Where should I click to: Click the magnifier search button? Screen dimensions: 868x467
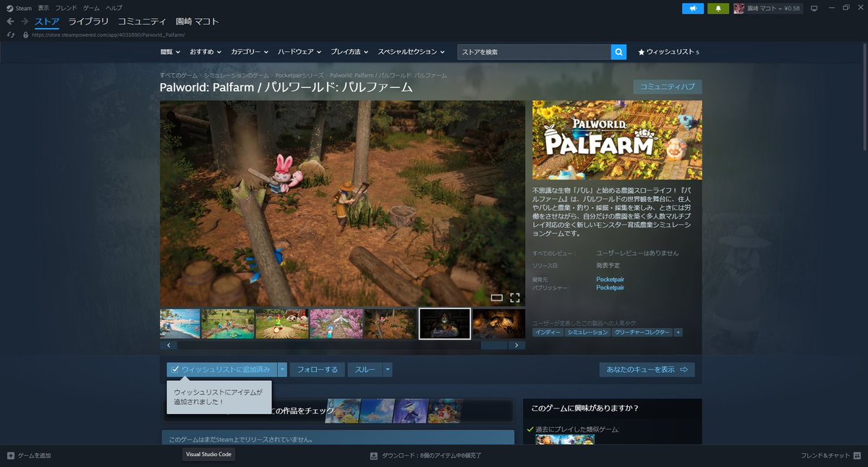pos(618,52)
